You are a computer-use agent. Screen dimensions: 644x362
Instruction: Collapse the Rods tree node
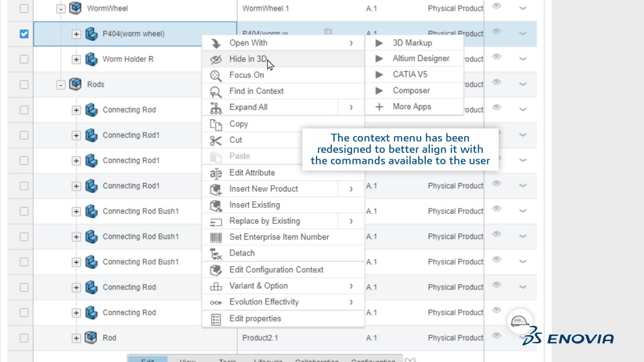pyautogui.click(x=61, y=85)
